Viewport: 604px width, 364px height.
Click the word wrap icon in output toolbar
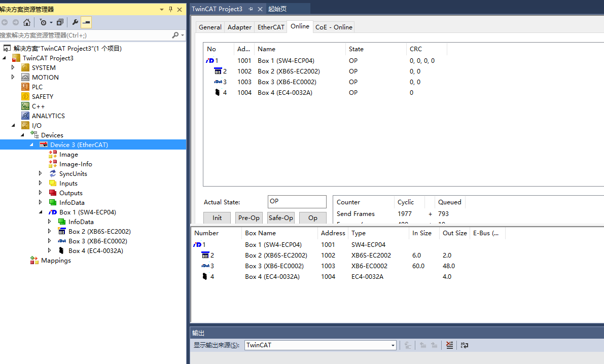(x=464, y=345)
